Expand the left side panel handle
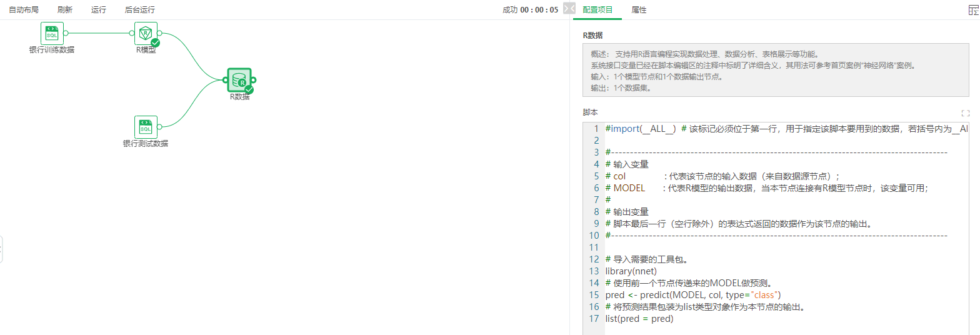 point(1,249)
